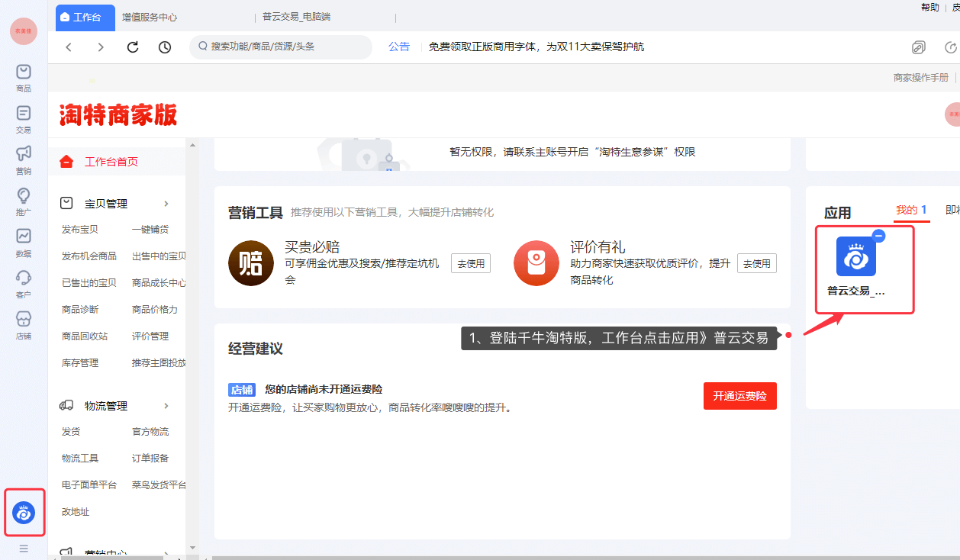960x560 pixels.
Task: Open 官方物流 menu item
Action: [150, 432]
